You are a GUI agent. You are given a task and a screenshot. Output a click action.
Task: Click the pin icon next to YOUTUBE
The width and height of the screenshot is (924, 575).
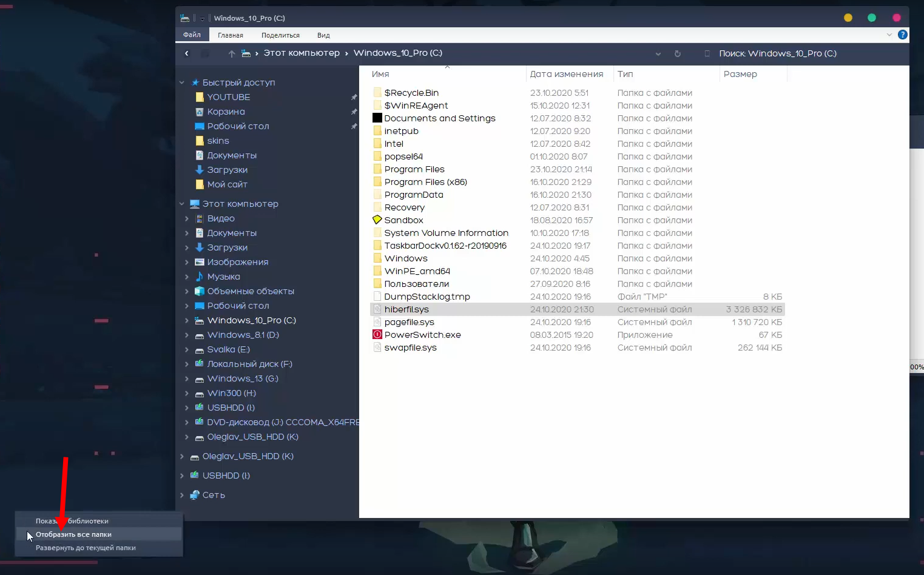click(x=354, y=97)
